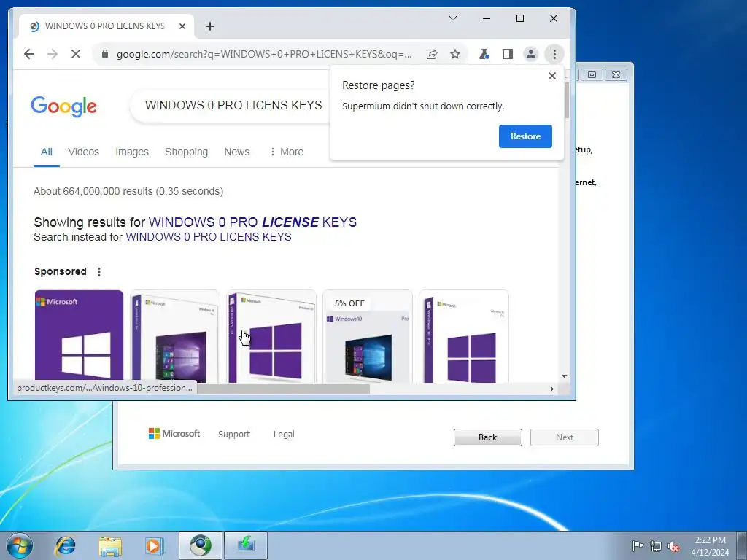
Task: Switch to the News tab
Action: [237, 152]
